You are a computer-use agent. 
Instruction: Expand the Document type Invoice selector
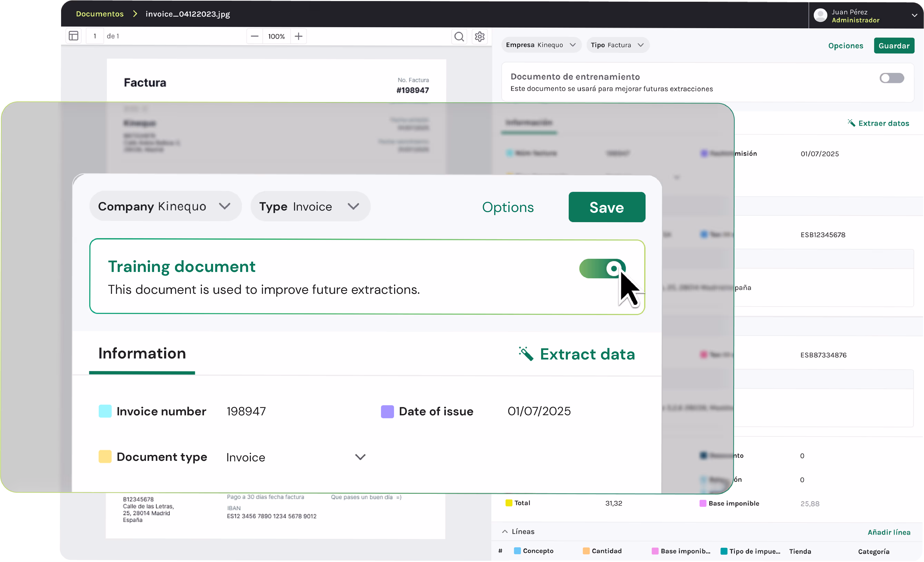(360, 457)
